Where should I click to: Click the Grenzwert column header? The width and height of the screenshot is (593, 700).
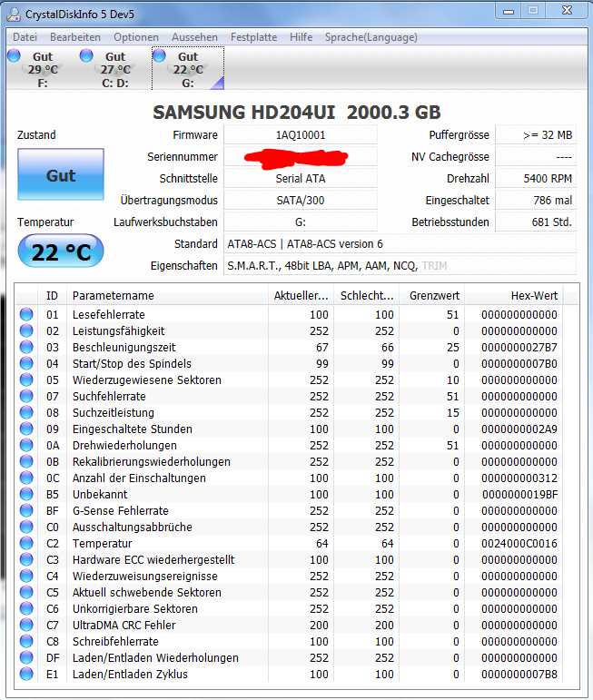[432, 296]
